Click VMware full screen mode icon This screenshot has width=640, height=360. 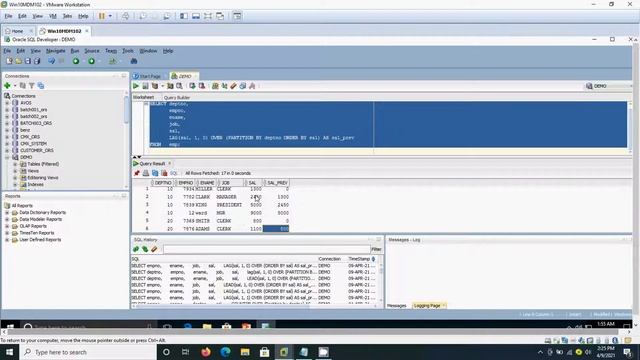click(x=208, y=16)
